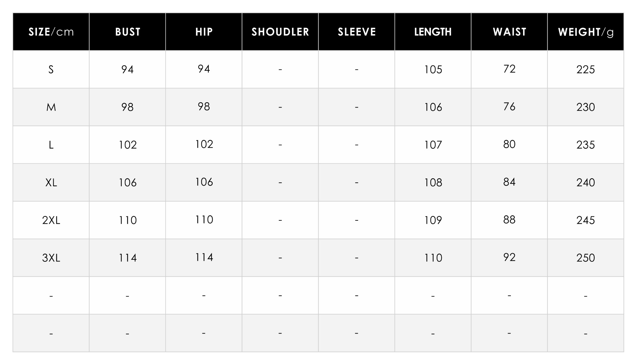Click the SLEEVE header cell
This screenshot has height=364, width=636.
(357, 32)
